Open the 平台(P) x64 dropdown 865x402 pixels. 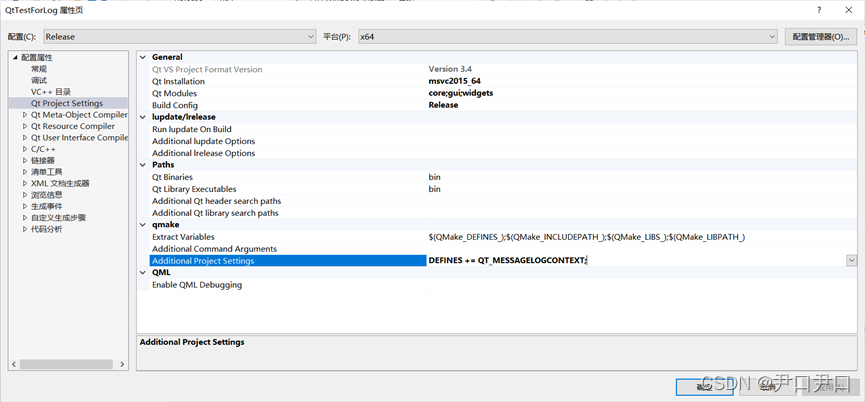tap(568, 37)
